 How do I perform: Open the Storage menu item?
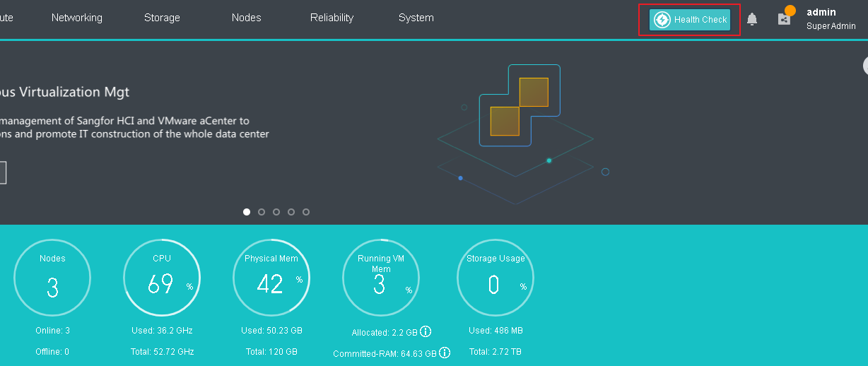162,18
